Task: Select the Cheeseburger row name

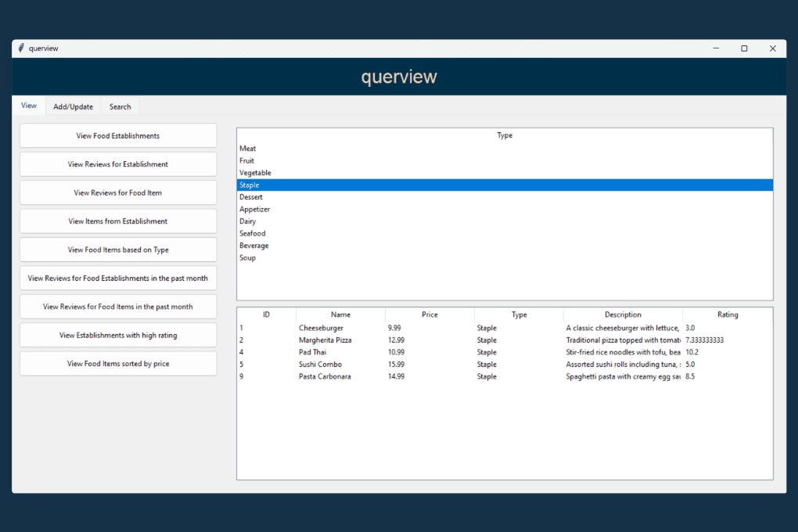Action: coord(321,328)
